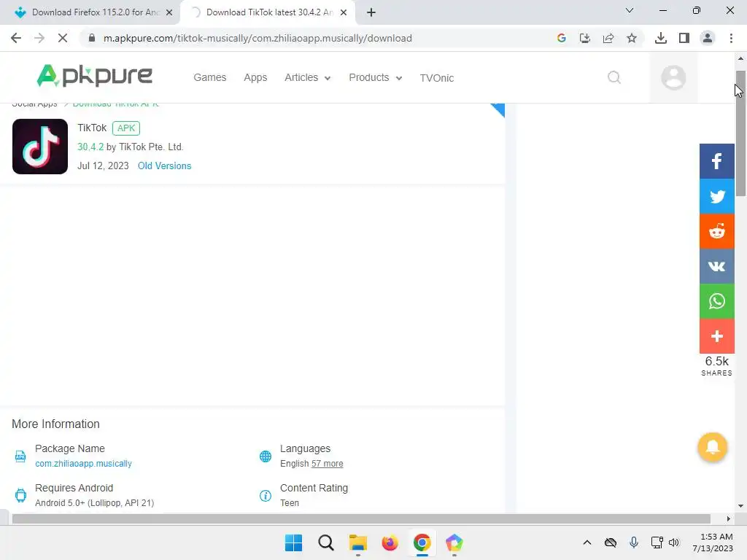
Task: Share this page from address bar
Action: (608, 38)
